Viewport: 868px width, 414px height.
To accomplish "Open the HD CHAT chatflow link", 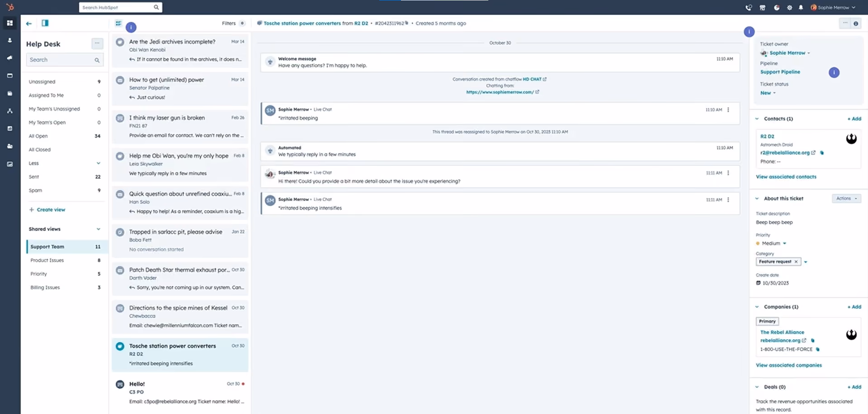I will 534,79.
